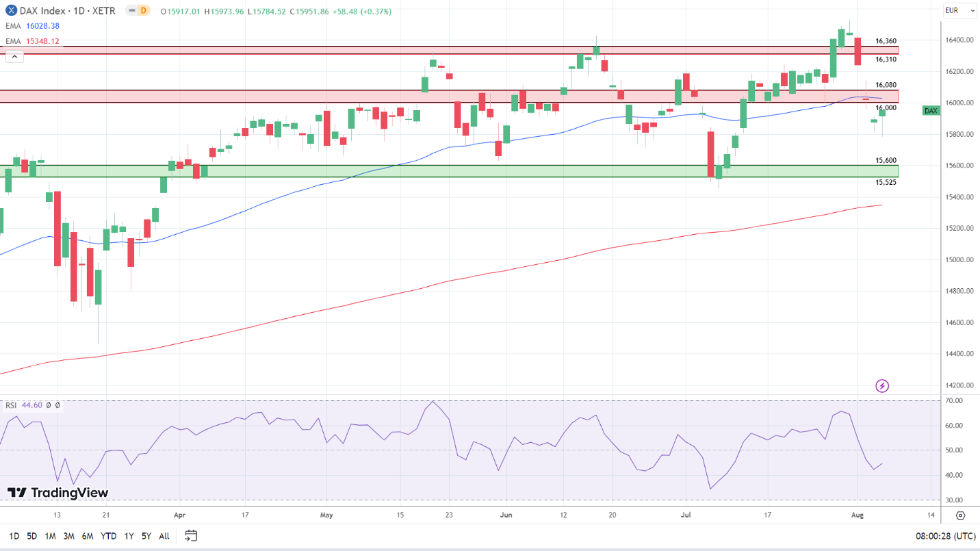Open the go-to-date calendar icon
The image size is (980, 551).
pyautogui.click(x=190, y=536)
